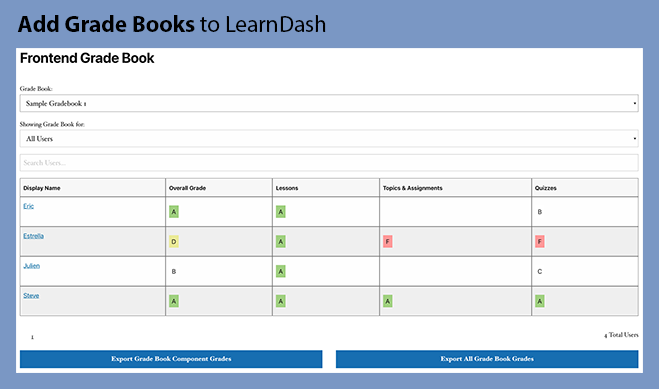This screenshot has width=659, height=389.
Task: Click the 'Grade Book:' field label
Action: (36, 89)
